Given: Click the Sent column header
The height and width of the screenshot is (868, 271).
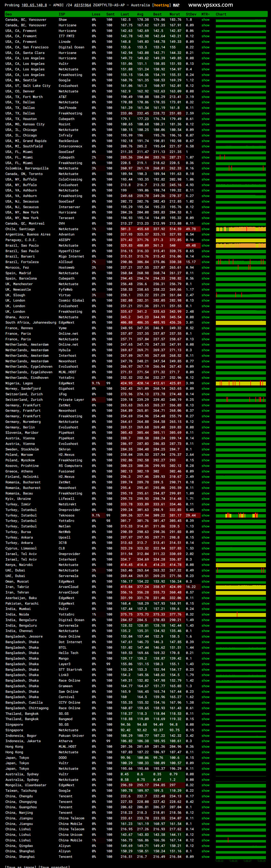Looking at the screenshot, I should coord(110,14).
